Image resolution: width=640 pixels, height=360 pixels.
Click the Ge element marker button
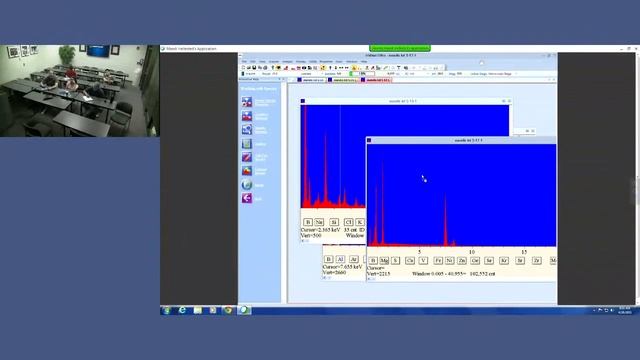475,260
